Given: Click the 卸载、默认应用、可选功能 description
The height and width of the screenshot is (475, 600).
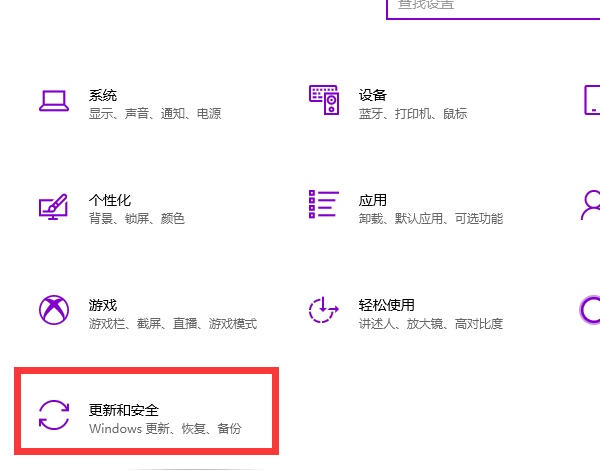Looking at the screenshot, I should [431, 219].
